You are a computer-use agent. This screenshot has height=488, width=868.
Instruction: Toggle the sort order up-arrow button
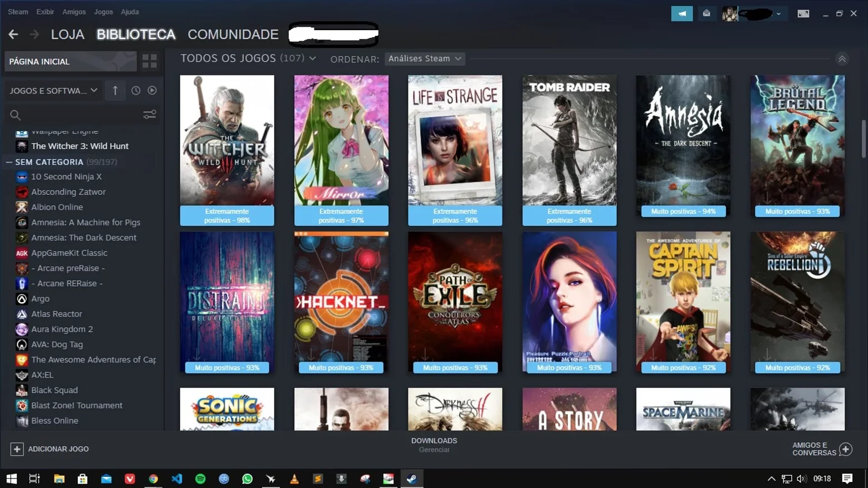pyautogui.click(x=115, y=90)
